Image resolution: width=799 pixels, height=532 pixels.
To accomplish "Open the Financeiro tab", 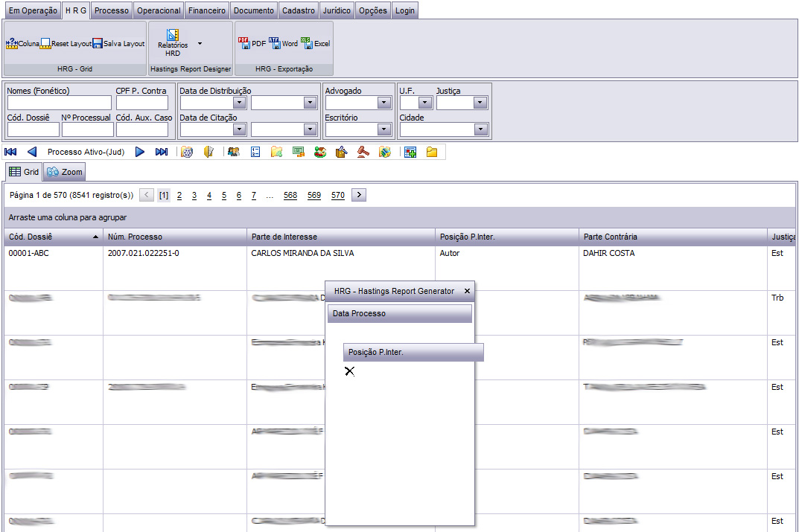I will (x=207, y=10).
